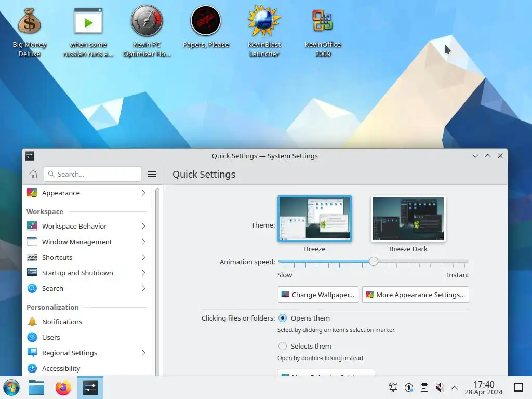Open the clock showing 17:40
Image resolution: width=532 pixels, height=399 pixels.
(x=484, y=388)
